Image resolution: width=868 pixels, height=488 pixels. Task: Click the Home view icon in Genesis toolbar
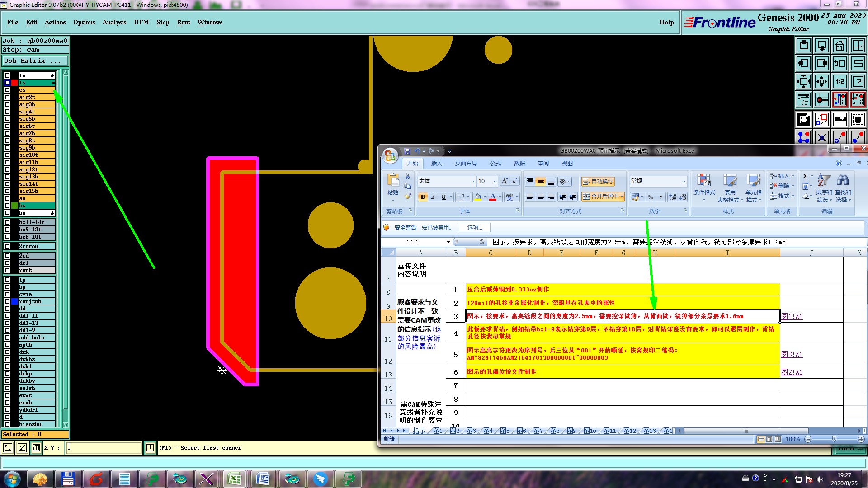pos(840,45)
